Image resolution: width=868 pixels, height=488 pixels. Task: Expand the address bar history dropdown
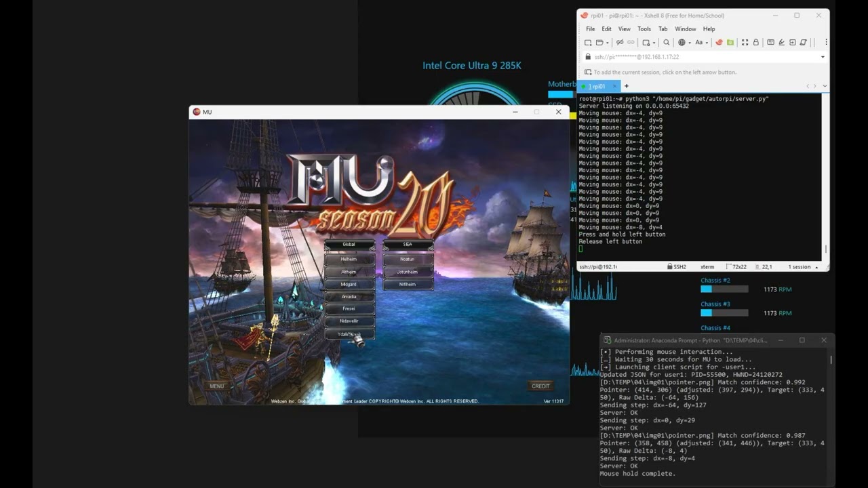(x=823, y=57)
